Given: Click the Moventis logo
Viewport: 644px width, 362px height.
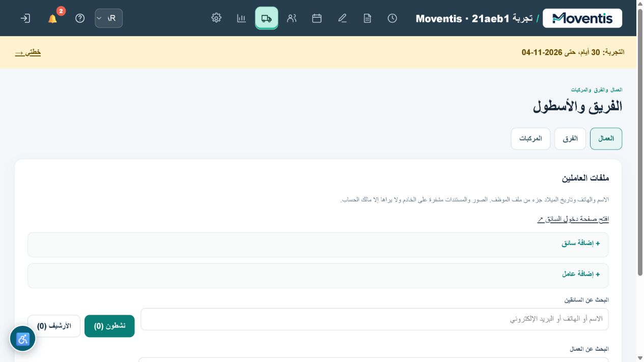Looking at the screenshot, I should coord(582,18).
